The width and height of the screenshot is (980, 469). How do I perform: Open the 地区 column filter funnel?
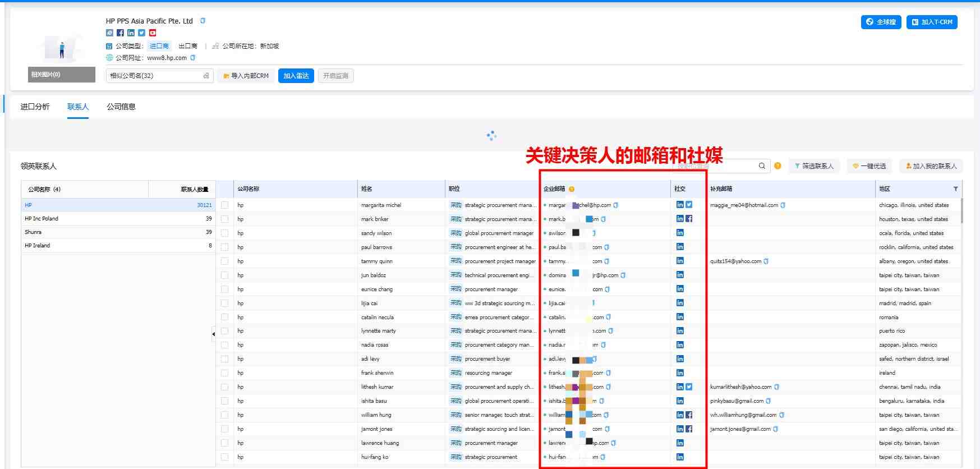955,189
